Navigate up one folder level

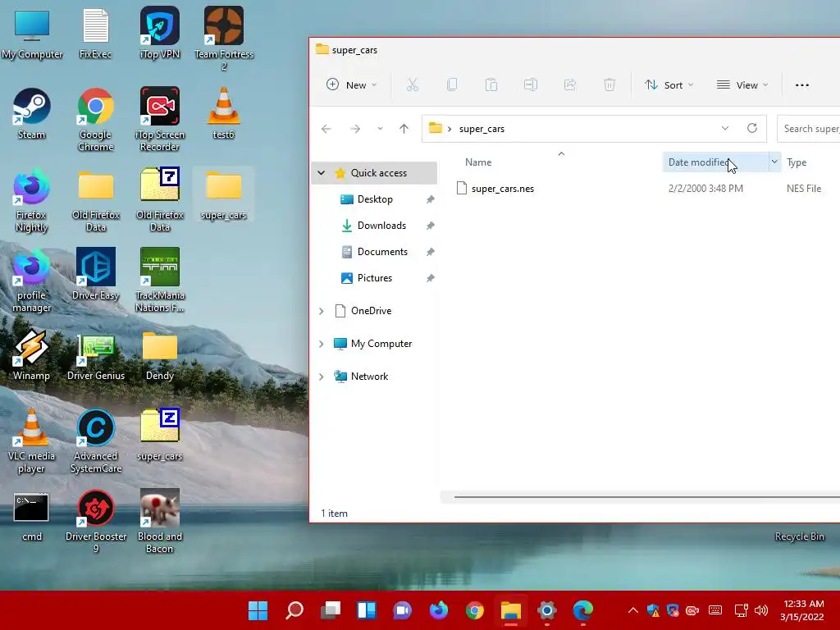pyautogui.click(x=404, y=129)
